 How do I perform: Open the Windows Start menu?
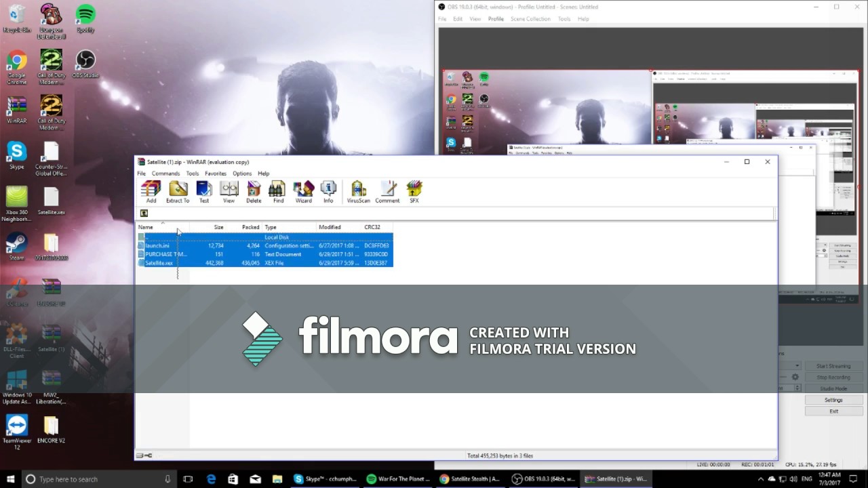coord(10,479)
